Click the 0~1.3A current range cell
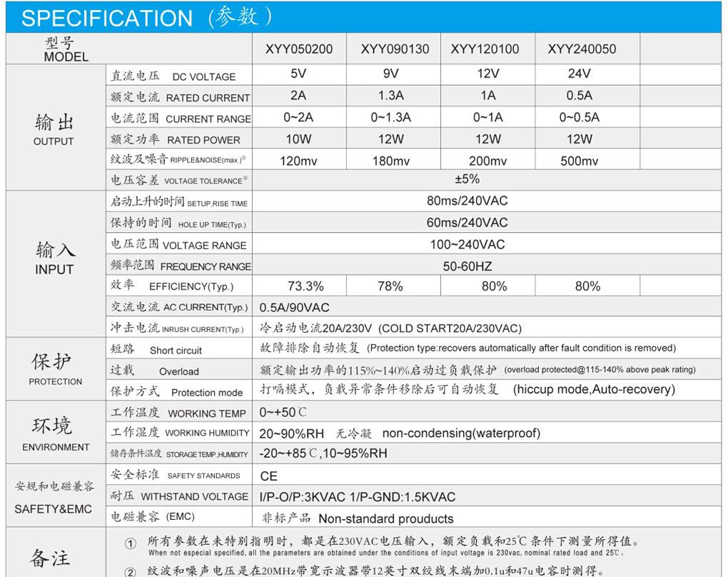 391,117
